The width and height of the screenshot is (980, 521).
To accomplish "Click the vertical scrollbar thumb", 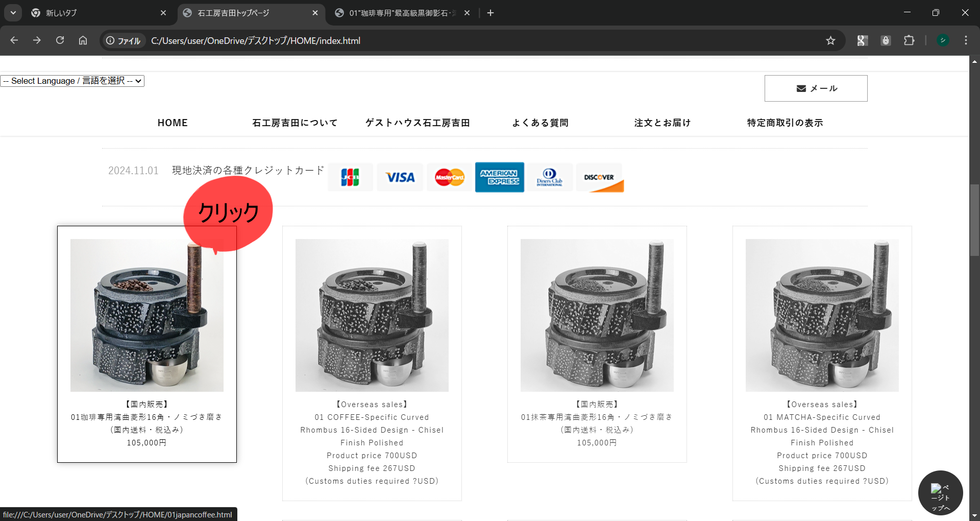I will point(974,220).
